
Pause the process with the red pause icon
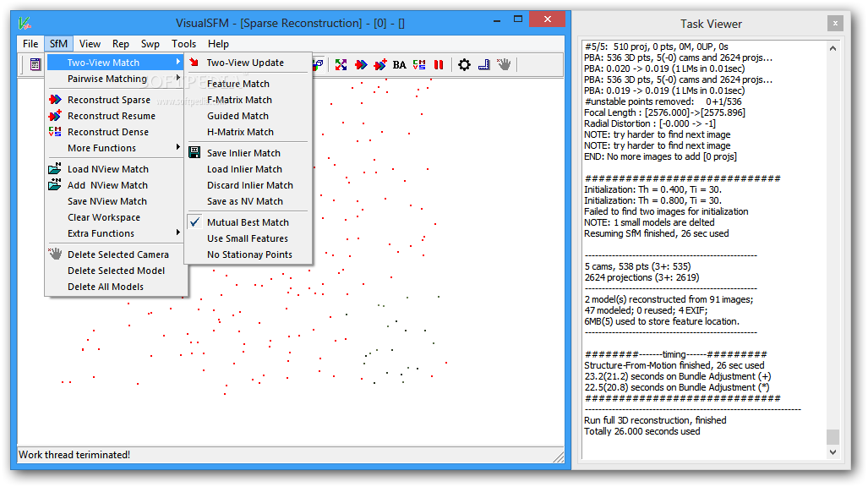pyautogui.click(x=439, y=65)
